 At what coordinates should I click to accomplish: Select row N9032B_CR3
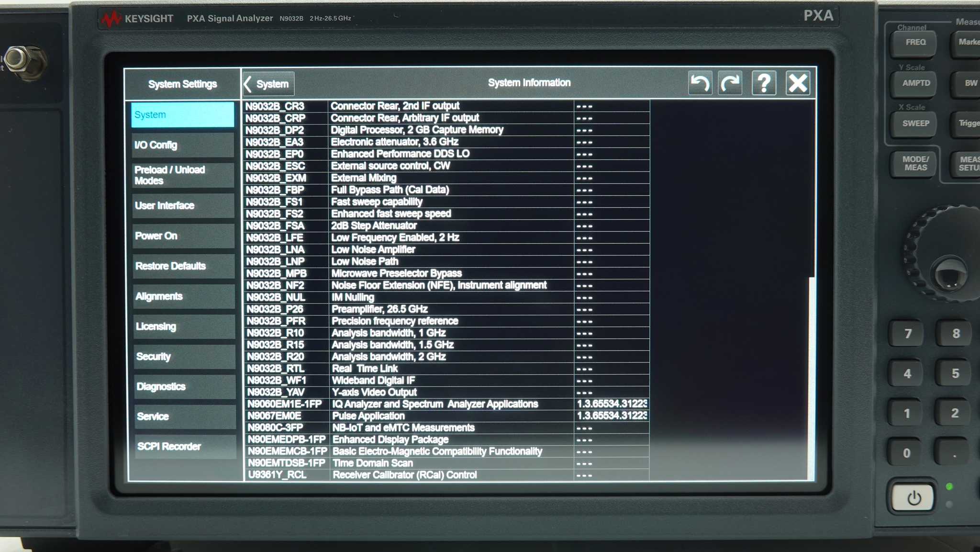(x=446, y=106)
